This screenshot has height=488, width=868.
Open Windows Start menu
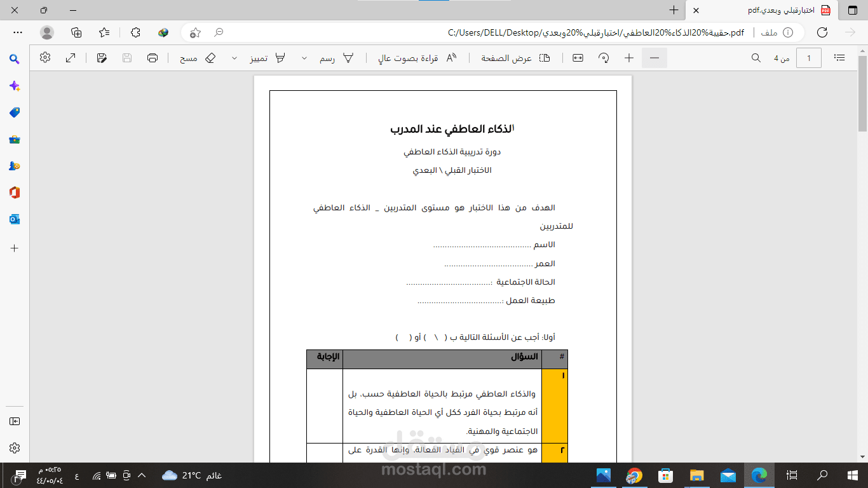(x=853, y=475)
